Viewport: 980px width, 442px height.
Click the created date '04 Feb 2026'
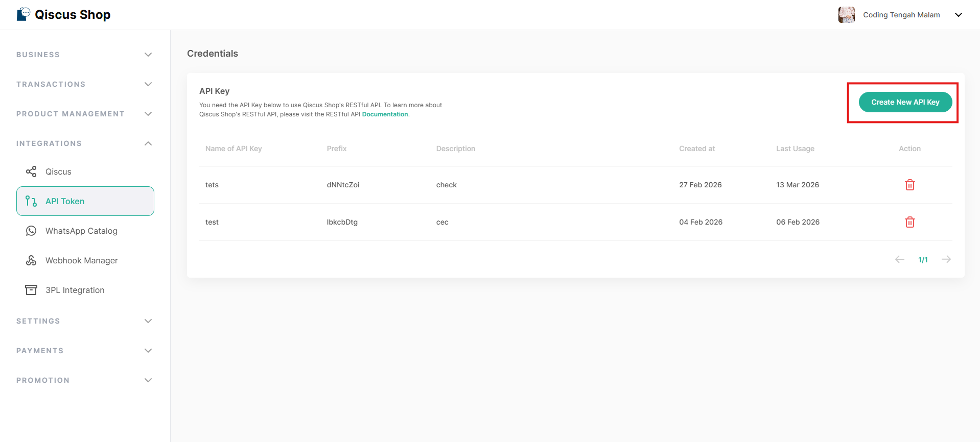click(701, 222)
